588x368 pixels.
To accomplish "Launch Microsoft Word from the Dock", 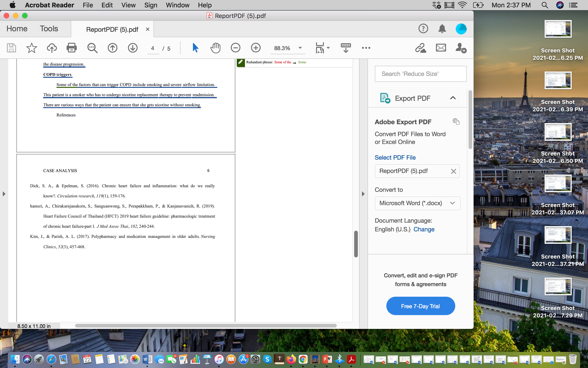I will (x=147, y=359).
